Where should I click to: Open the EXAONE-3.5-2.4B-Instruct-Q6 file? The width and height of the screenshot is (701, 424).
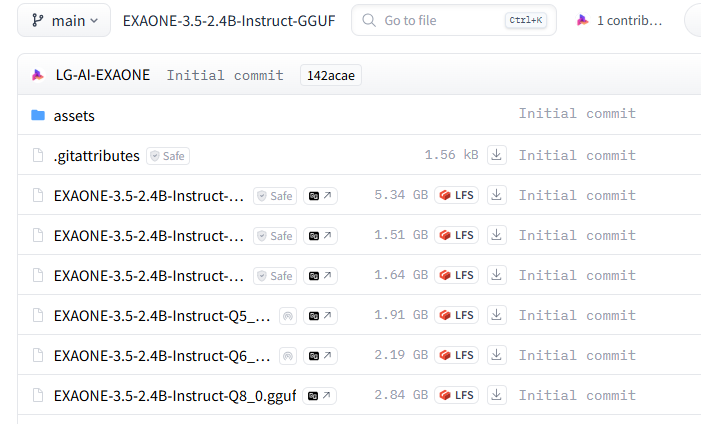coord(162,356)
